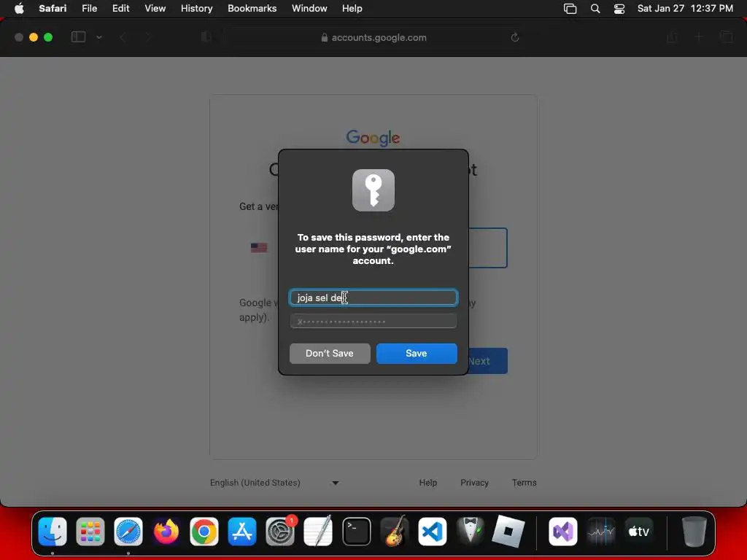Click the Next button behind dialog
The width and height of the screenshot is (747, 560).
click(x=487, y=361)
